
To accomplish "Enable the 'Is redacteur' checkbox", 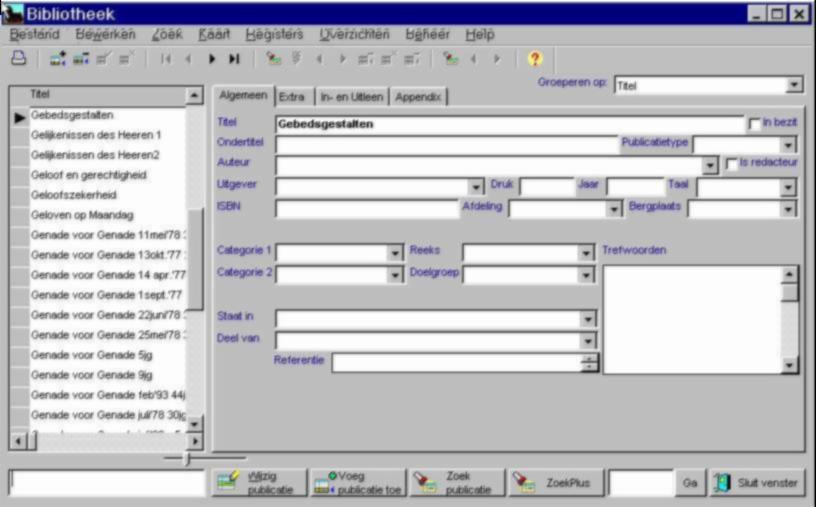I will point(732,163).
